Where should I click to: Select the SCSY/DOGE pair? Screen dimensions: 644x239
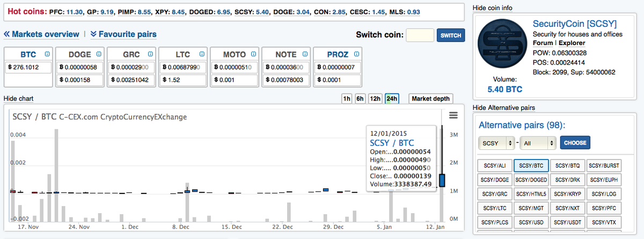pyautogui.click(x=494, y=179)
